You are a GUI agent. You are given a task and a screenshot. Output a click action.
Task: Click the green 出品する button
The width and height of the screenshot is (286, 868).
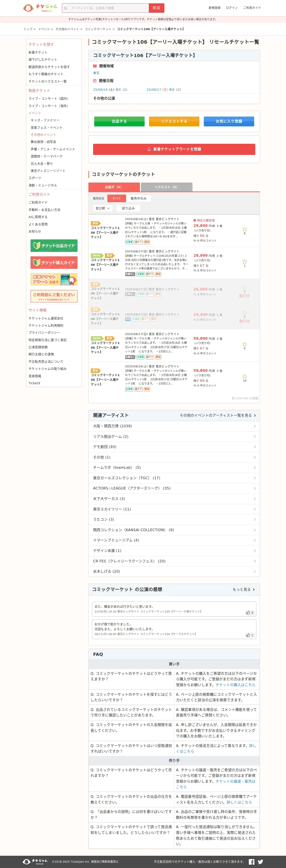pyautogui.click(x=119, y=121)
